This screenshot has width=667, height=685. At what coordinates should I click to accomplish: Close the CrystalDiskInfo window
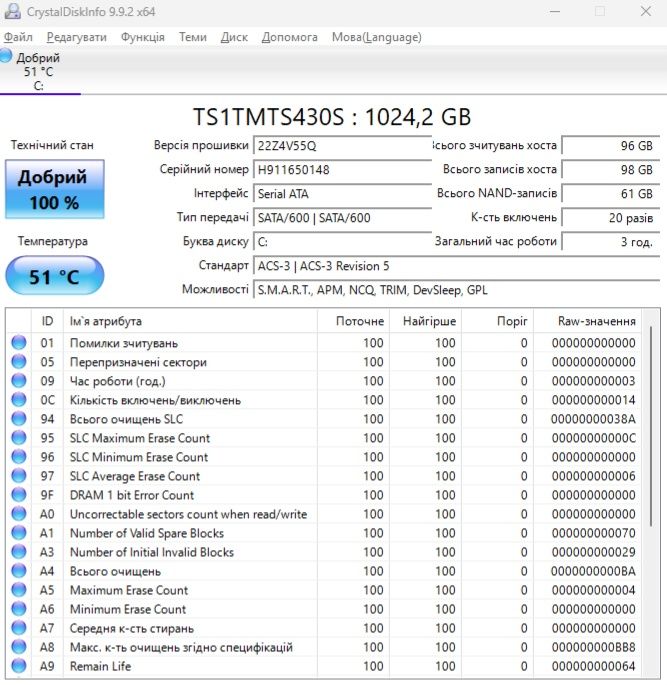tap(646, 11)
